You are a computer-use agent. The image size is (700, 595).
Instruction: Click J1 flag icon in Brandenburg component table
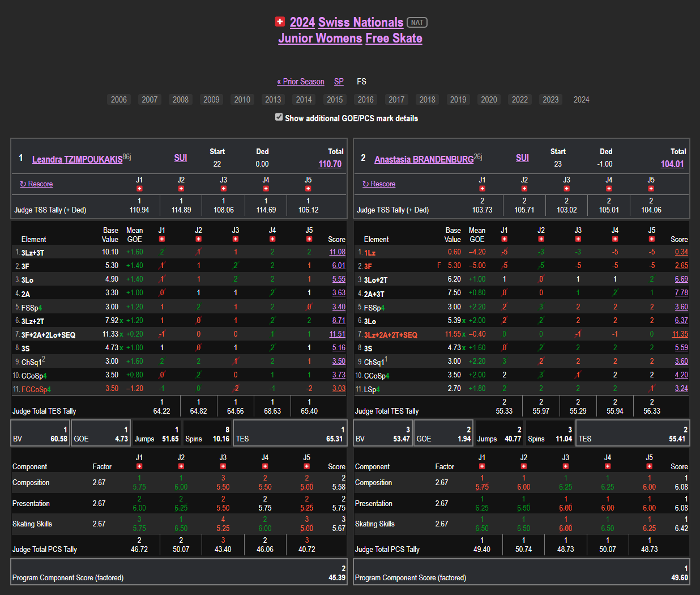coord(481,466)
